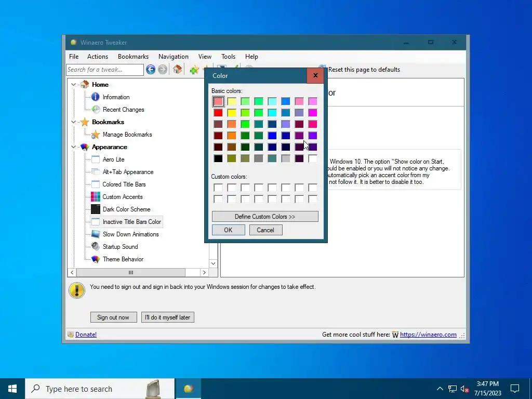Collapse the Home tree section
Image resolution: width=532 pixels, height=399 pixels.
tap(73, 85)
